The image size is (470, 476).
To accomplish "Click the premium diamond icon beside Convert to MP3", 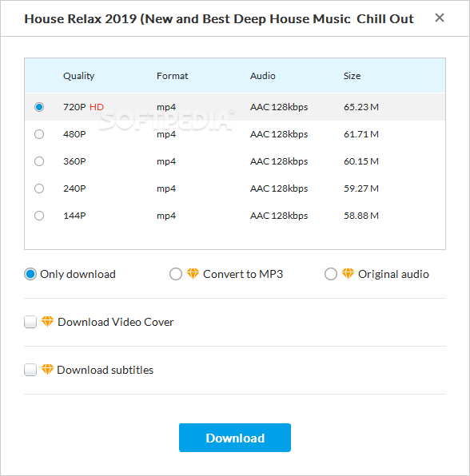I will pyautogui.click(x=193, y=273).
